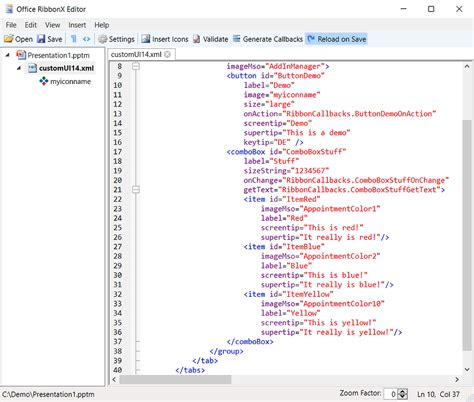Click the image="myiconname" attribute line
474x402 pixels.
(x=282, y=95)
